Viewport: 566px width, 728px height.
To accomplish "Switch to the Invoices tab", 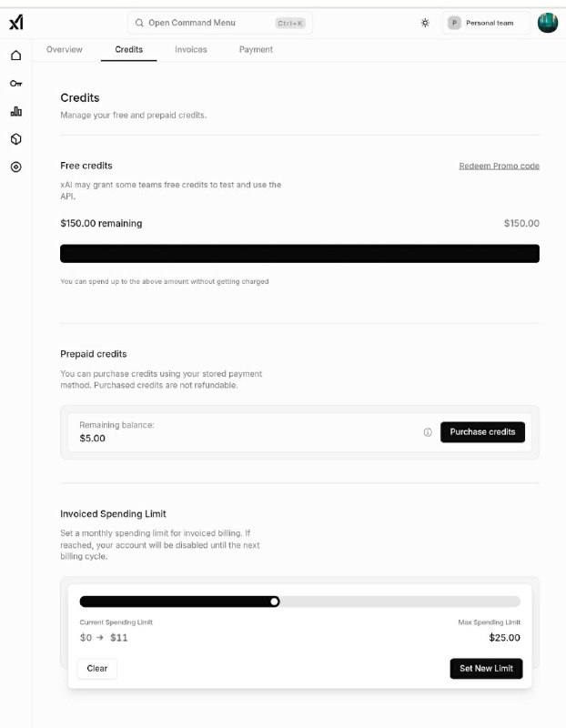I will point(190,49).
